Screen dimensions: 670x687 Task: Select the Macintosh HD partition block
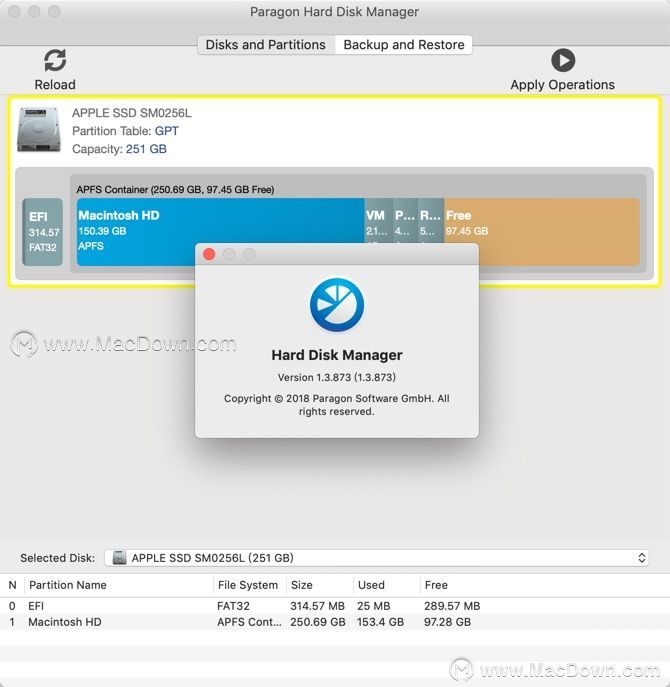pos(220,232)
